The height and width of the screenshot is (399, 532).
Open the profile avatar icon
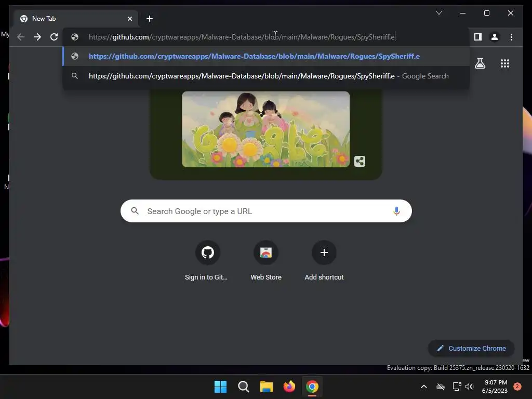point(495,37)
